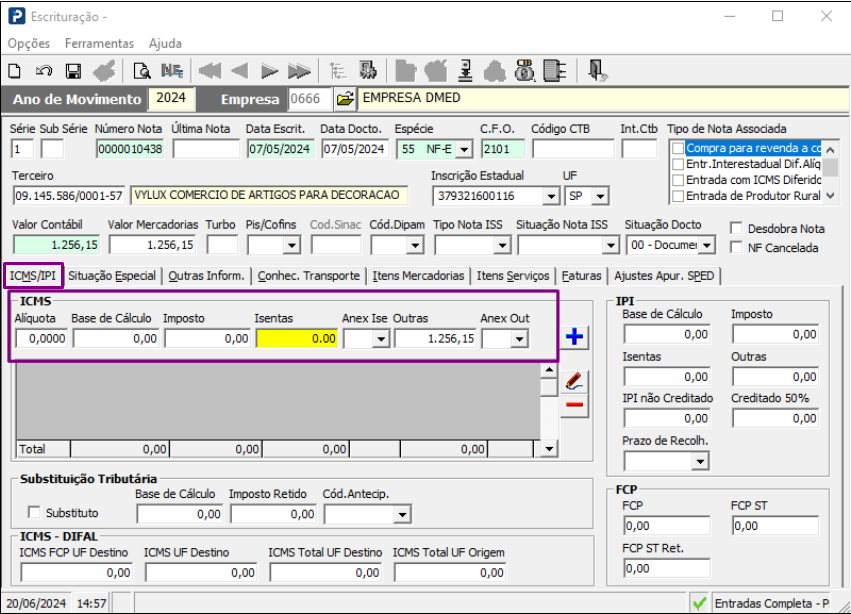Click the new document toolbar icon
The height and width of the screenshot is (614, 851).
[x=14, y=71]
